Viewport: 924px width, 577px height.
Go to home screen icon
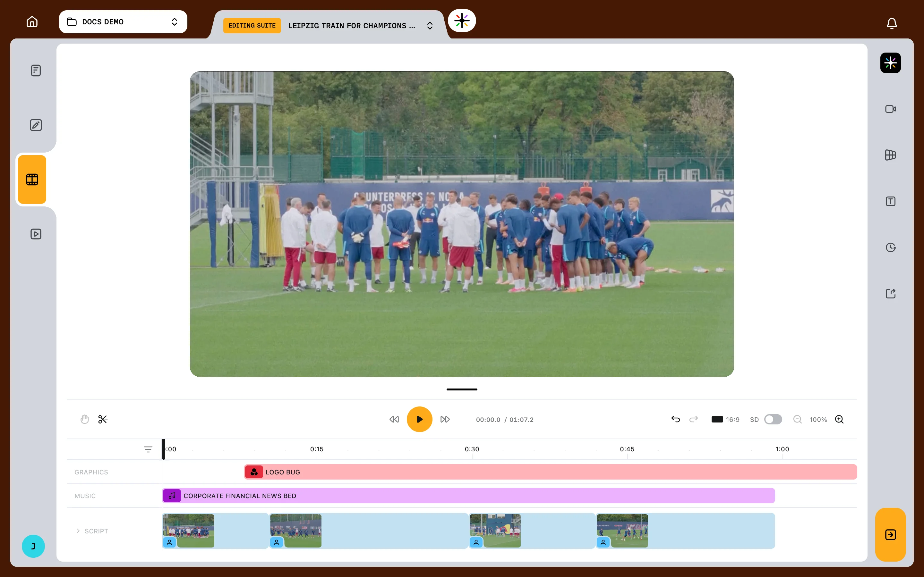click(32, 22)
